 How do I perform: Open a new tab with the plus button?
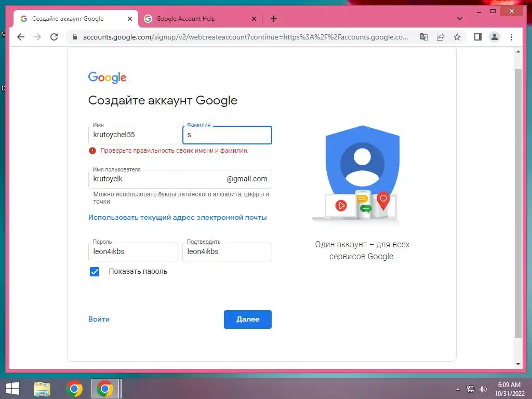tap(274, 19)
